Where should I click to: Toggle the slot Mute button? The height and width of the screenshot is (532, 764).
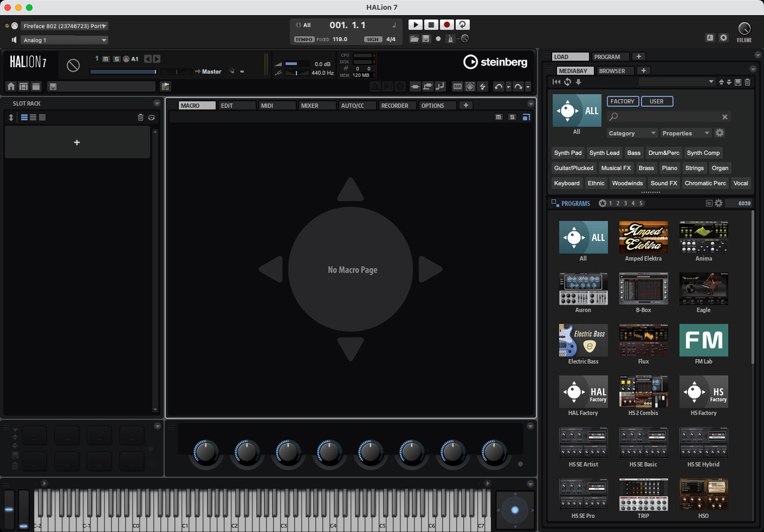106,59
